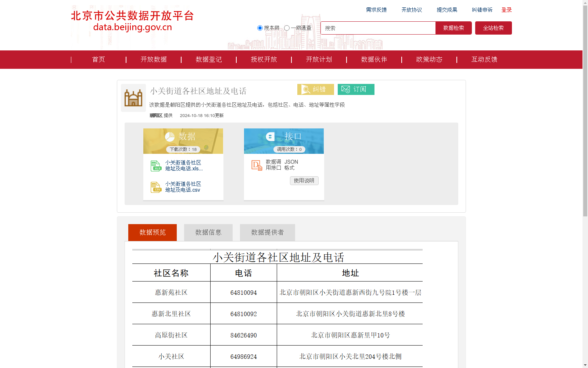Click table cell 惠新北里社区
The width and height of the screenshot is (588, 368).
pyautogui.click(x=171, y=314)
